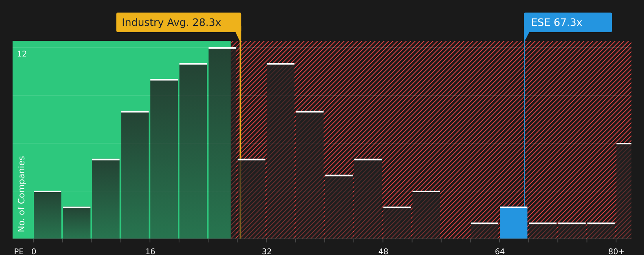Screen dimensions: 644x255
Task: Click the Industry Avg. 28.3x label
Action: (x=179, y=22)
